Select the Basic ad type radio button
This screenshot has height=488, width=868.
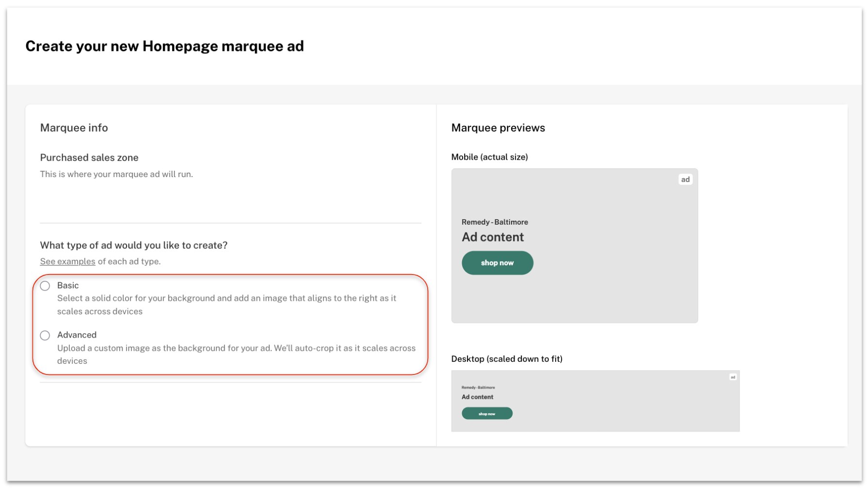coord(45,286)
